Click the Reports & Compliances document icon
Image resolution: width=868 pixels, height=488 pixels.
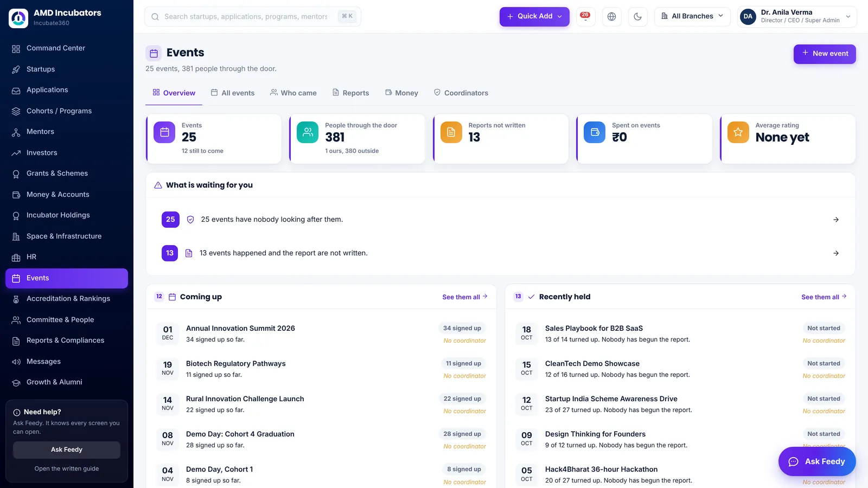point(16,341)
